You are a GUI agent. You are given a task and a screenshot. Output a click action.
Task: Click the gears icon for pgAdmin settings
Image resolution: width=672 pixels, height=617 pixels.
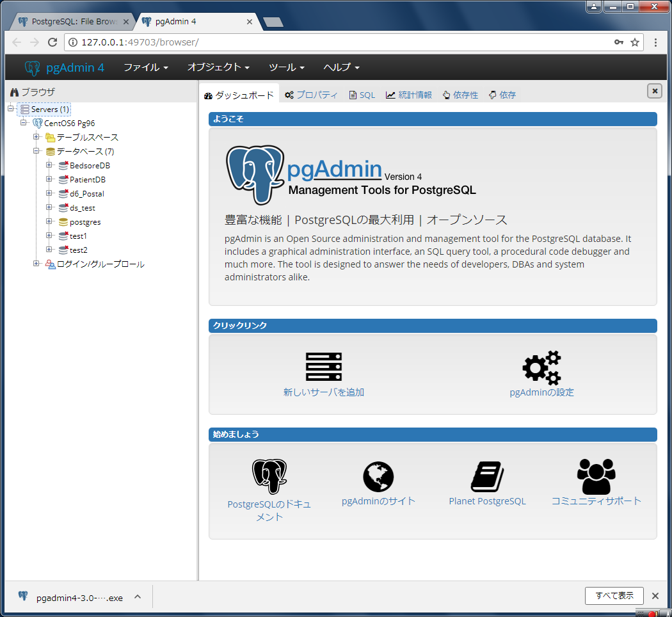[541, 367]
